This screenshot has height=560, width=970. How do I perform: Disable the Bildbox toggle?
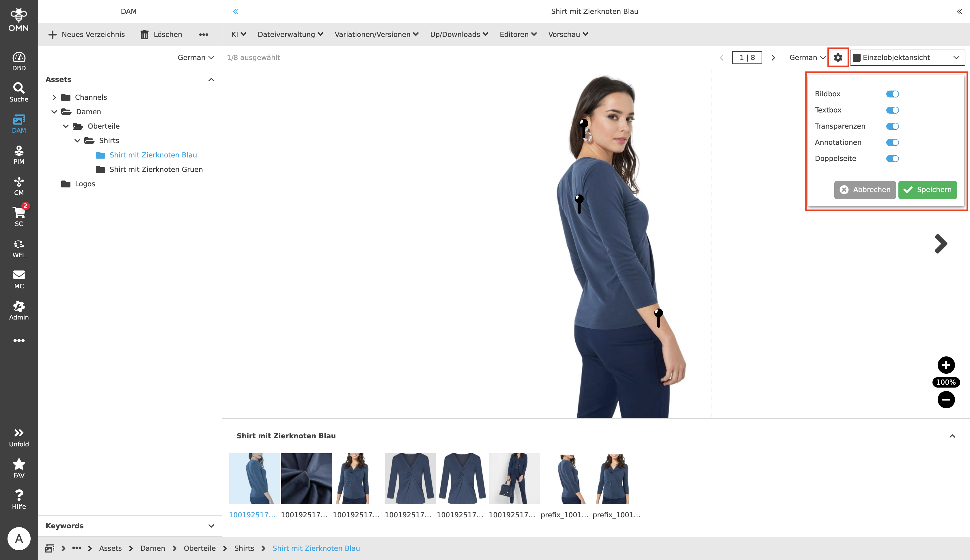coord(892,94)
